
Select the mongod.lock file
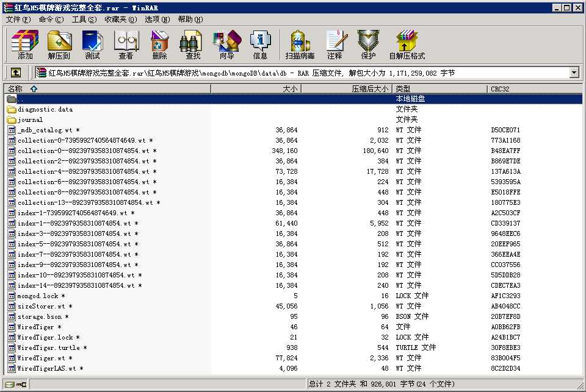pos(38,296)
